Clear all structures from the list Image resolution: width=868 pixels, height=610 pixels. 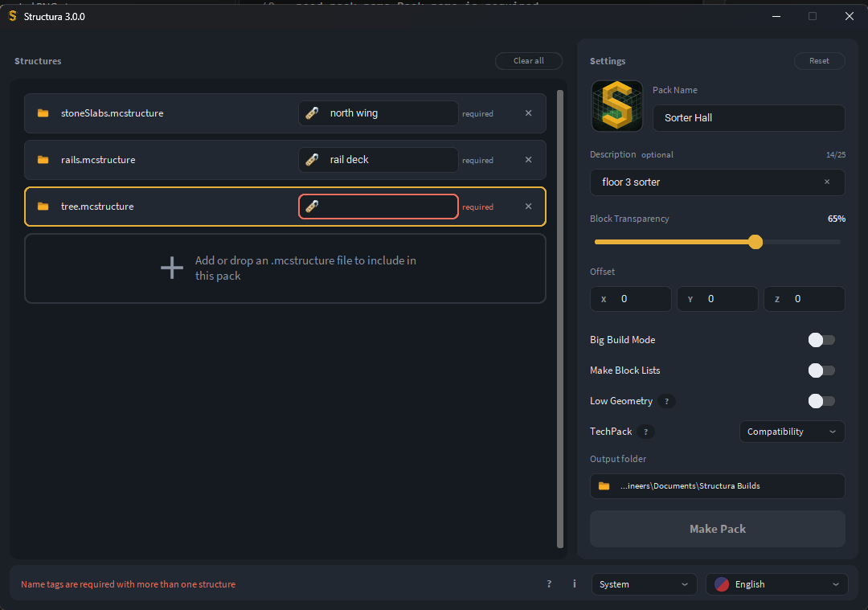coord(529,61)
